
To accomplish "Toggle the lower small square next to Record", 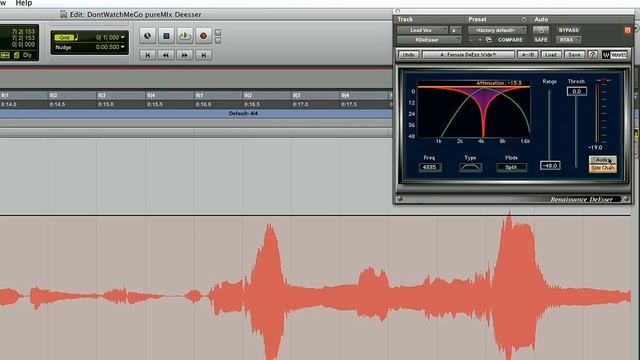I will tap(218, 40).
